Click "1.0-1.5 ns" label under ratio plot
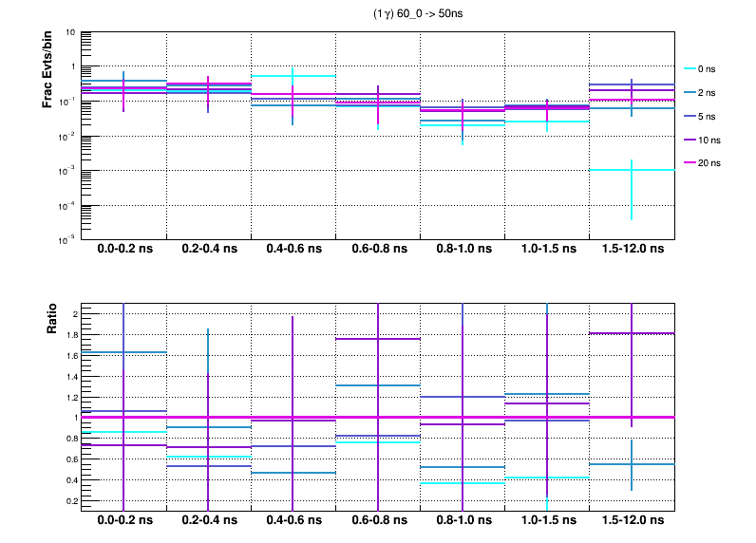Image resolution: width=756 pixels, height=543 pixels. coord(547,523)
